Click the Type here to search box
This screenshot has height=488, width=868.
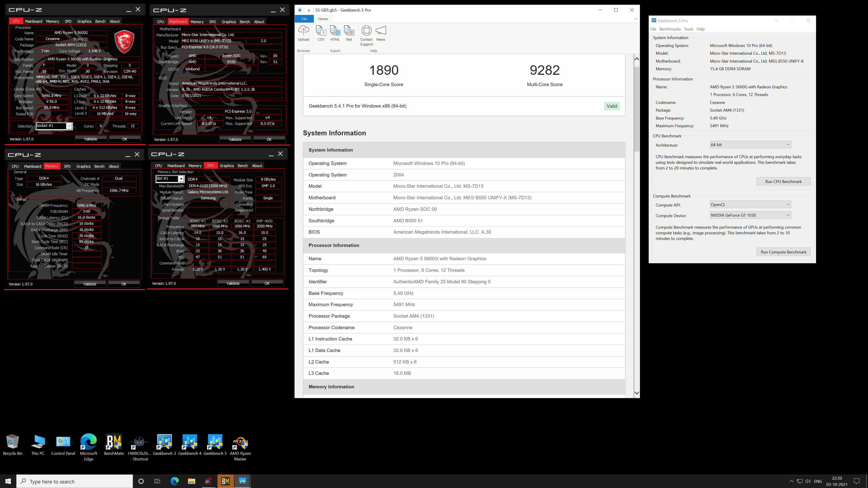pyautogui.click(x=74, y=481)
